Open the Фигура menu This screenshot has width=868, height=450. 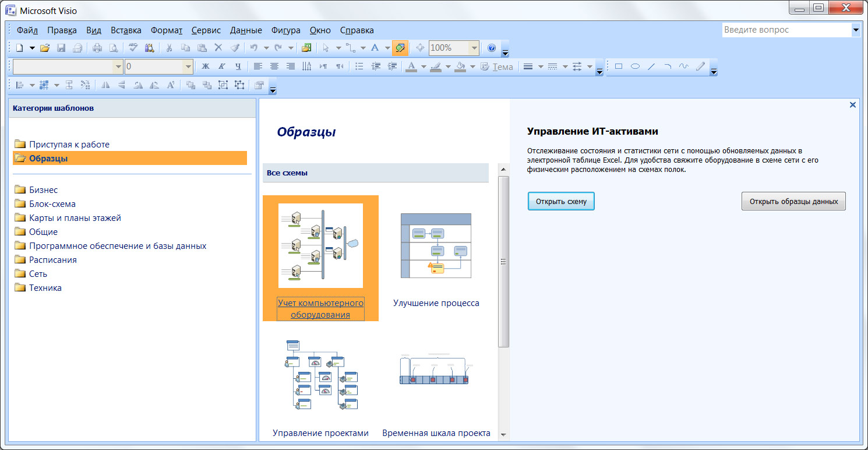[x=286, y=30]
